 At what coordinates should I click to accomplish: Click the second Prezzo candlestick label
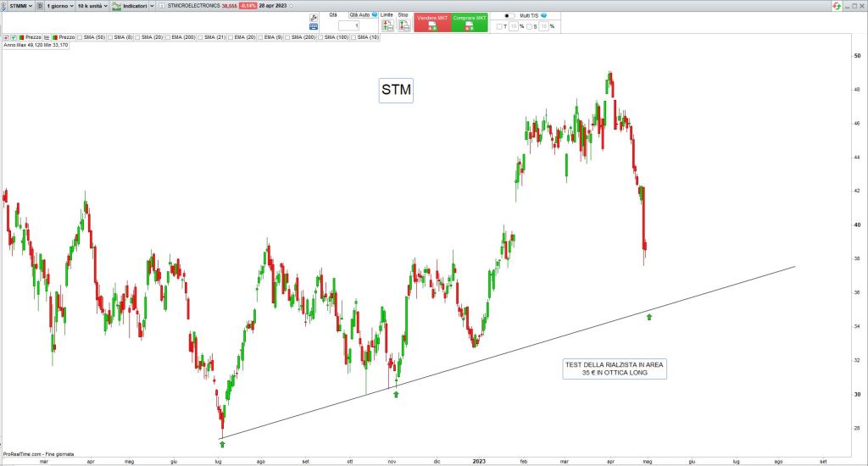coord(63,37)
